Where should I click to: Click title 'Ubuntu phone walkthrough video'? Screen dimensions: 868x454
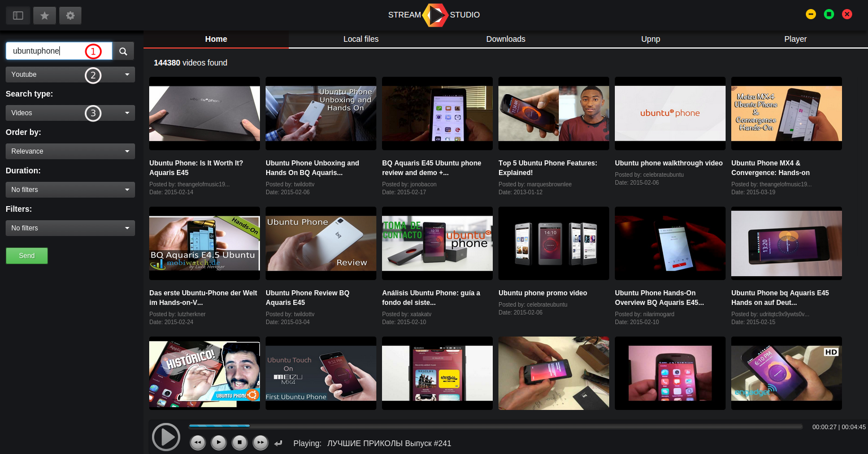(669, 163)
